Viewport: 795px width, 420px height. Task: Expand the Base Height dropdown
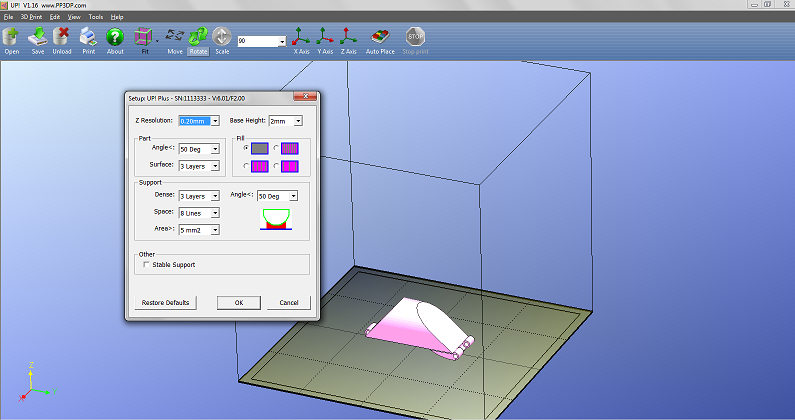(x=298, y=121)
